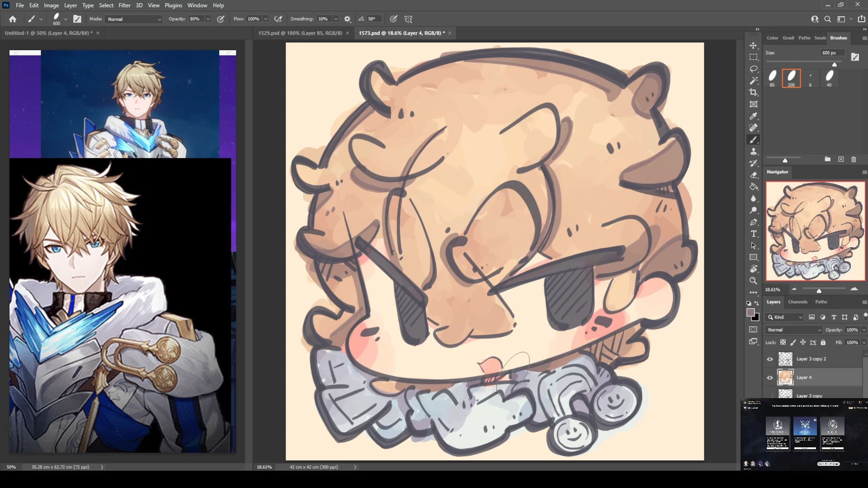The image size is (868, 488).
Task: Toggle layer filtering switch
Action: point(865,316)
